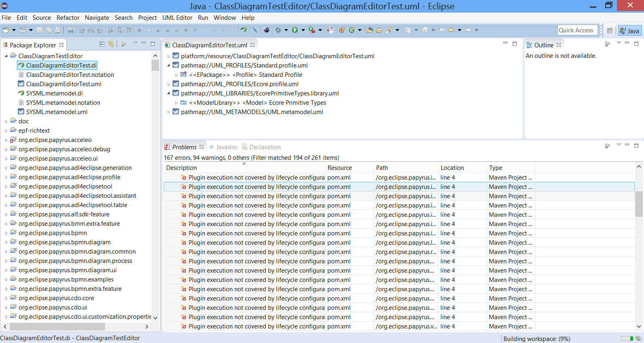Open the Search dropdown arrow
This screenshot has height=343, width=644.
[x=397, y=30]
